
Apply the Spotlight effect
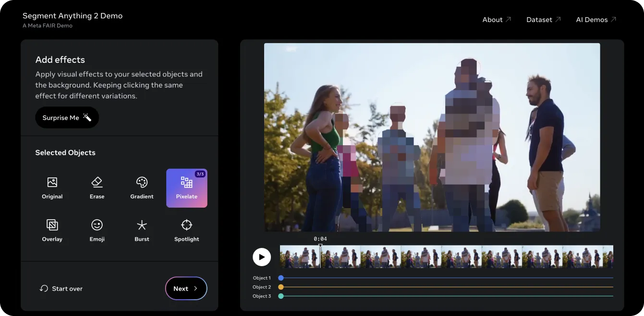187,231
